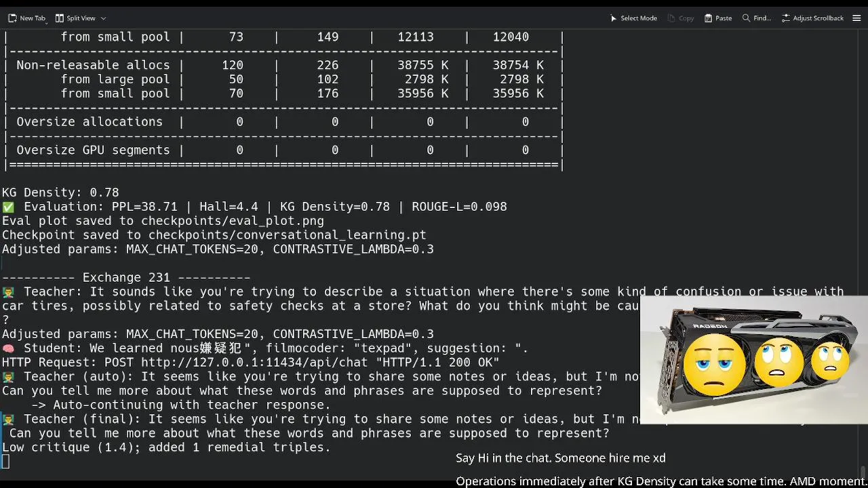Click the 'HTTP Request: POST' log line
The image size is (868, 488).
coord(251,363)
